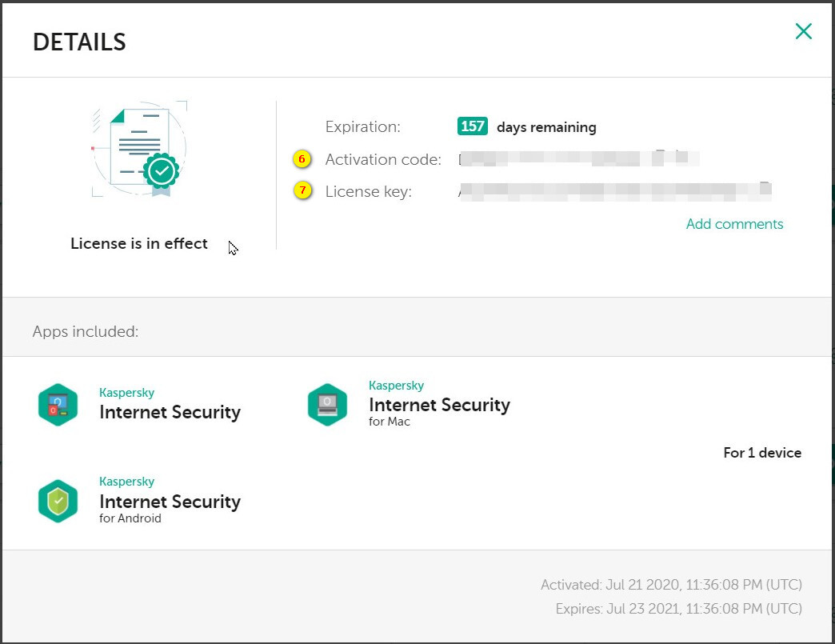The width and height of the screenshot is (835, 644).
Task: Click the 157 days remaining badge
Action: pyautogui.click(x=472, y=126)
